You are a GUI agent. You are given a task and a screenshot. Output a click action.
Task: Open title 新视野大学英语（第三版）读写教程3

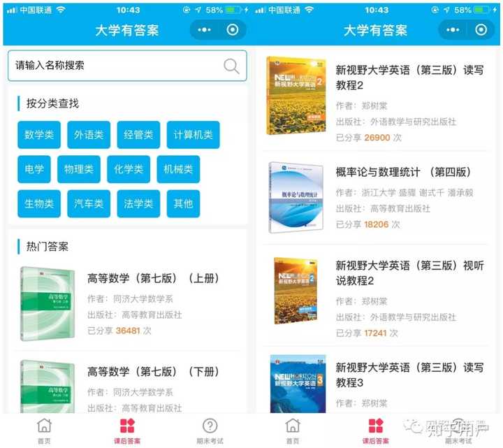click(409, 375)
